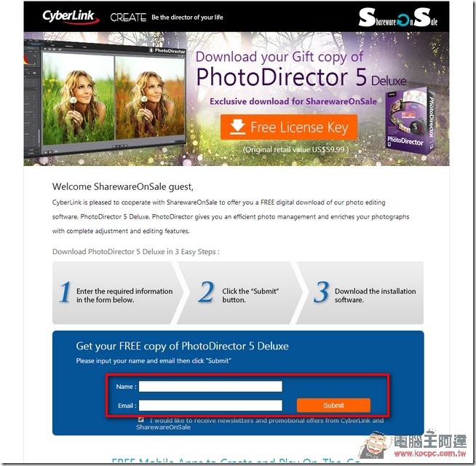This screenshot has height=466, width=476.
Task: Click the step 1 number icon
Action: tap(65, 292)
